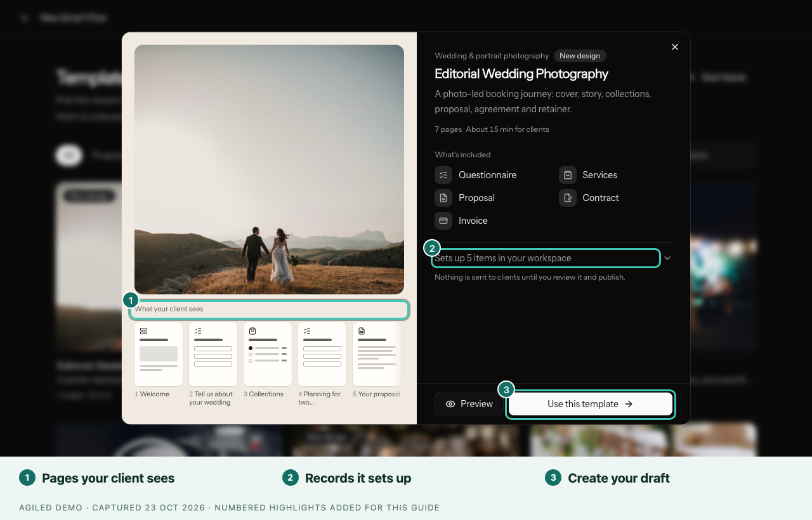Click the Proposal document icon
This screenshot has height=520, width=812.
pyautogui.click(x=443, y=198)
